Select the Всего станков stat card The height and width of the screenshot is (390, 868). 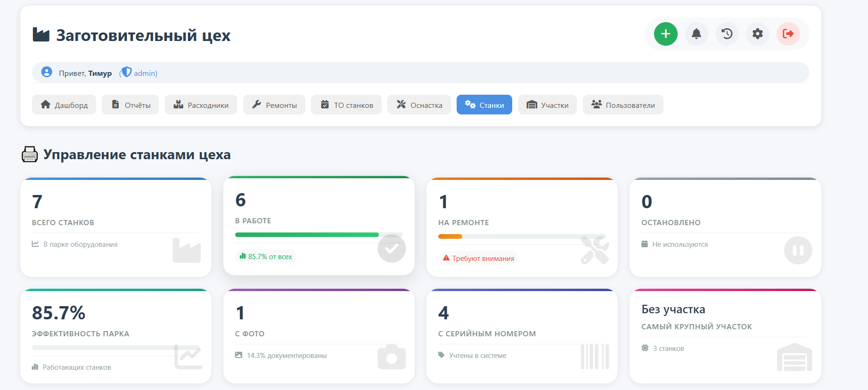coord(116,227)
